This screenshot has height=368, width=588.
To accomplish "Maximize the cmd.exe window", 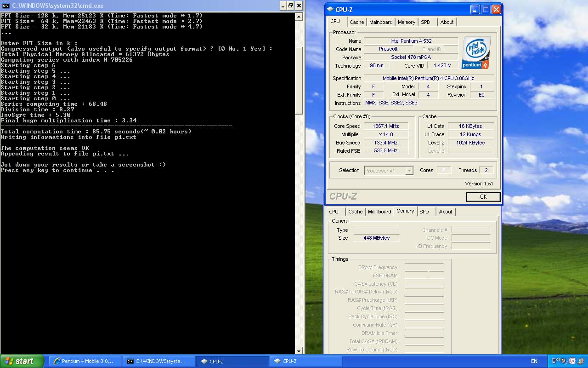I will point(291,6).
